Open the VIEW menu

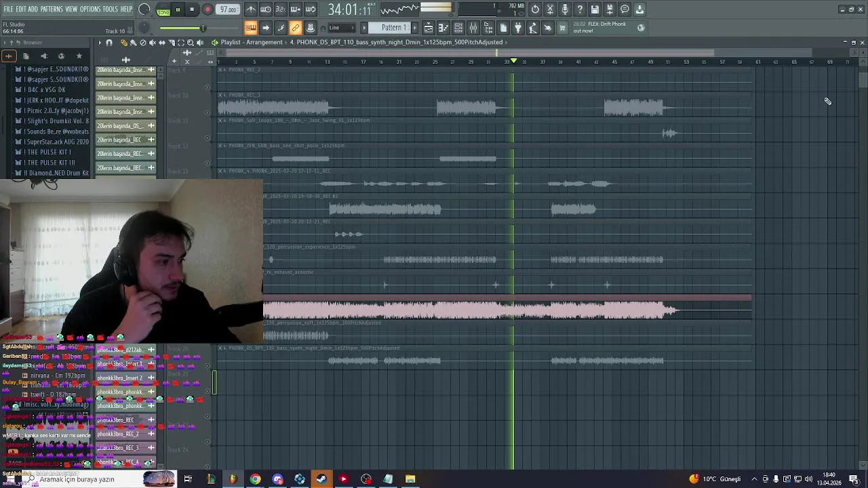tap(71, 9)
